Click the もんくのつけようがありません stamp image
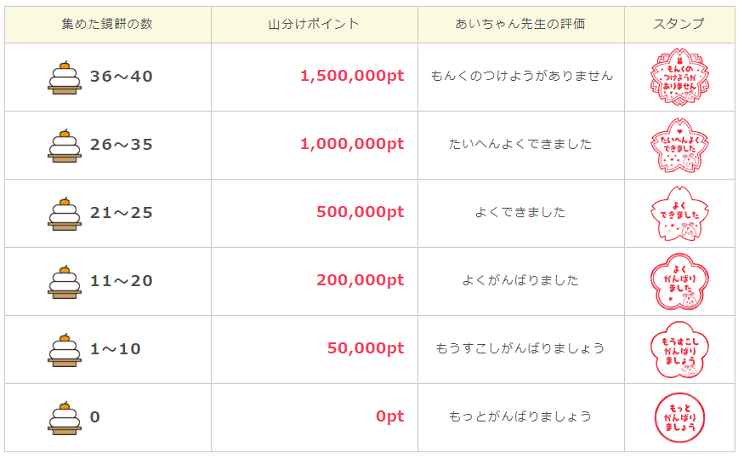Screen dimensions: 744x459 coord(678,77)
